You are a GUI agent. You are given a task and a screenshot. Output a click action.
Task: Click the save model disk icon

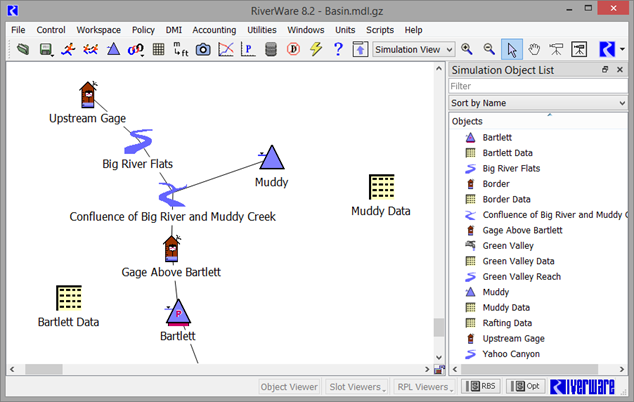pyautogui.click(x=45, y=49)
